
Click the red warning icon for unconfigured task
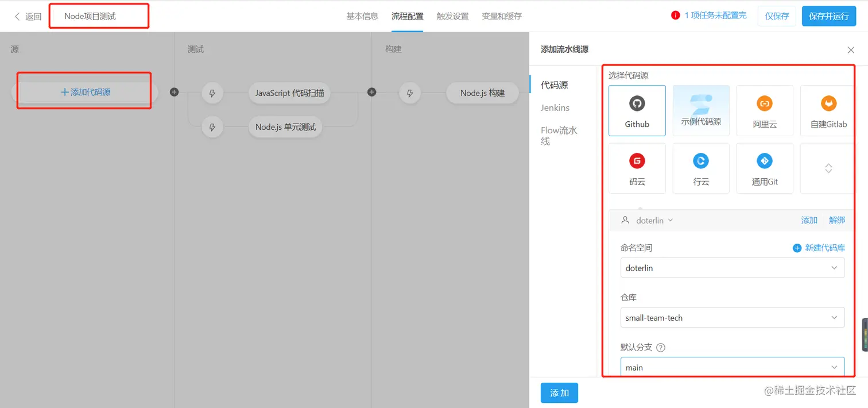(x=676, y=16)
